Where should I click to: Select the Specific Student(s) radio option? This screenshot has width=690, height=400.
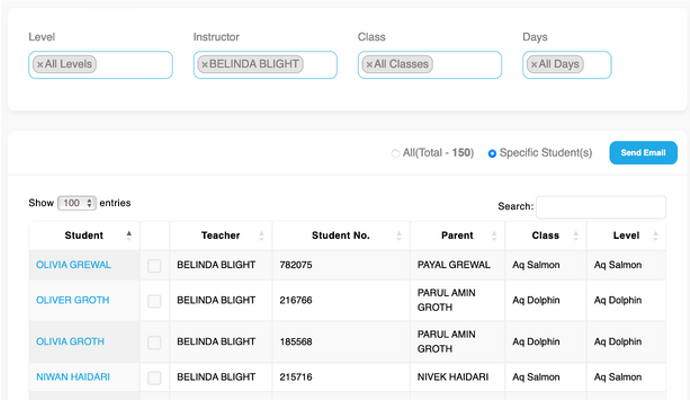click(492, 153)
